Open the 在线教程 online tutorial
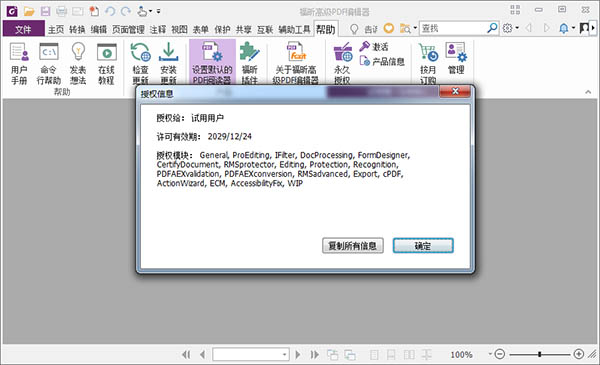The width and height of the screenshot is (600, 365). [106, 63]
